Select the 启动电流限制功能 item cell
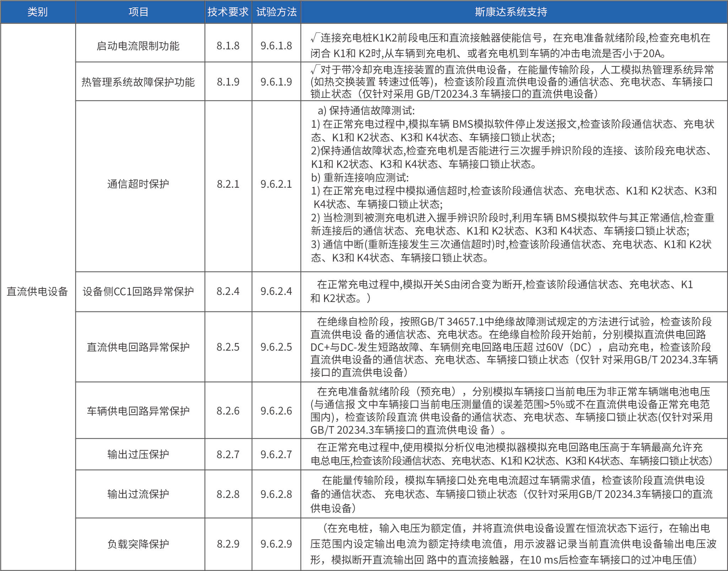This screenshot has width=728, height=571. click(x=138, y=46)
